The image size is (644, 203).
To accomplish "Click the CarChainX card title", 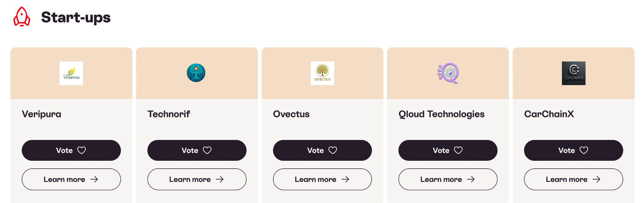I will pos(549,114).
